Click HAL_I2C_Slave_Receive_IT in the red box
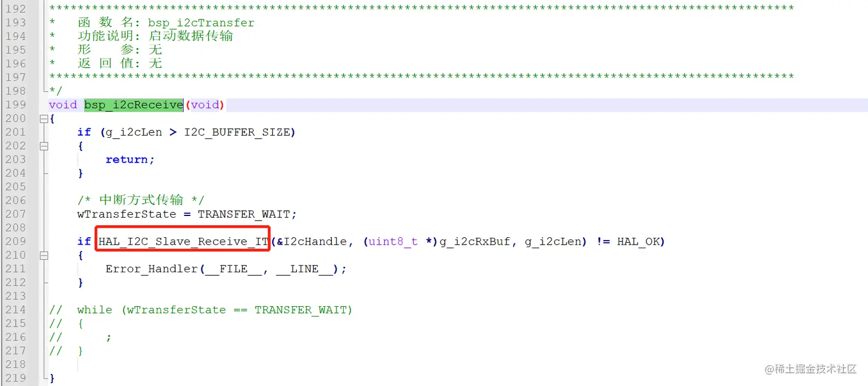 tap(183, 242)
